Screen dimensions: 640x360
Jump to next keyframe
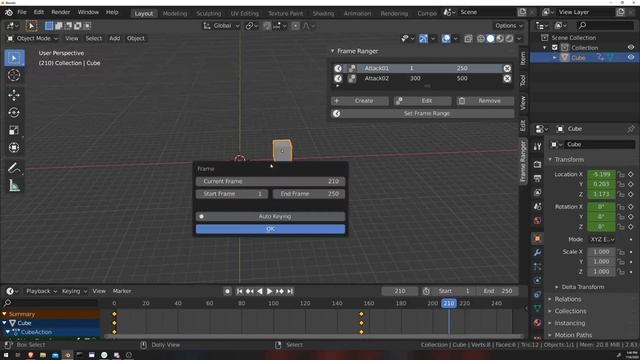[280, 291]
